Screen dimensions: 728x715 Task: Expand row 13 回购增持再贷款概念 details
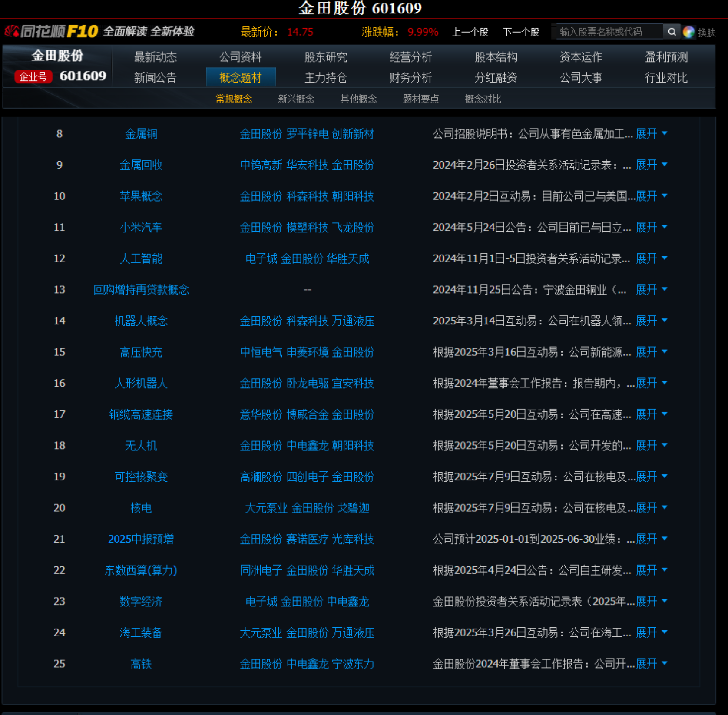(651, 290)
